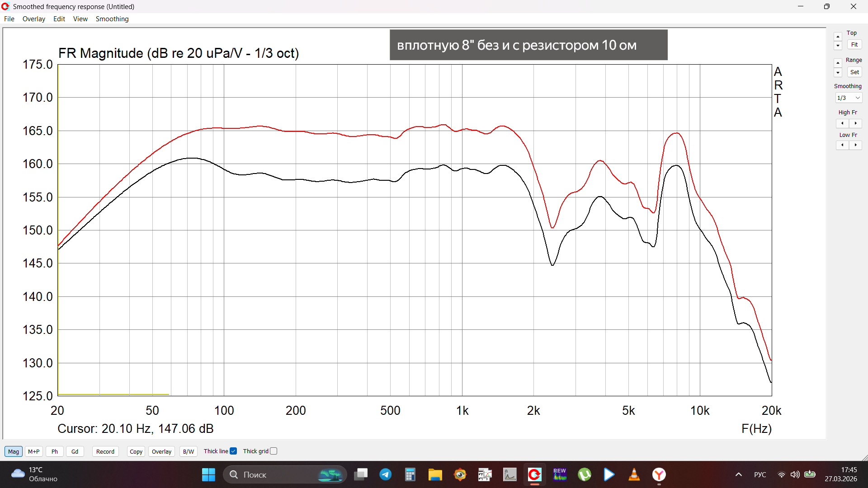Image resolution: width=868 pixels, height=488 pixels.
Task: Disable Thick line checkbox
Action: (233, 451)
